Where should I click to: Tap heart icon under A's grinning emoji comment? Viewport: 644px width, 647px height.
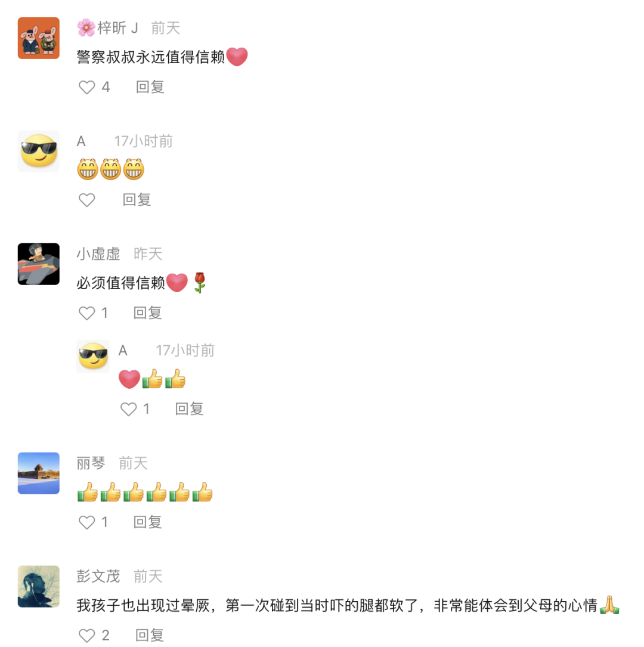pos(86,200)
